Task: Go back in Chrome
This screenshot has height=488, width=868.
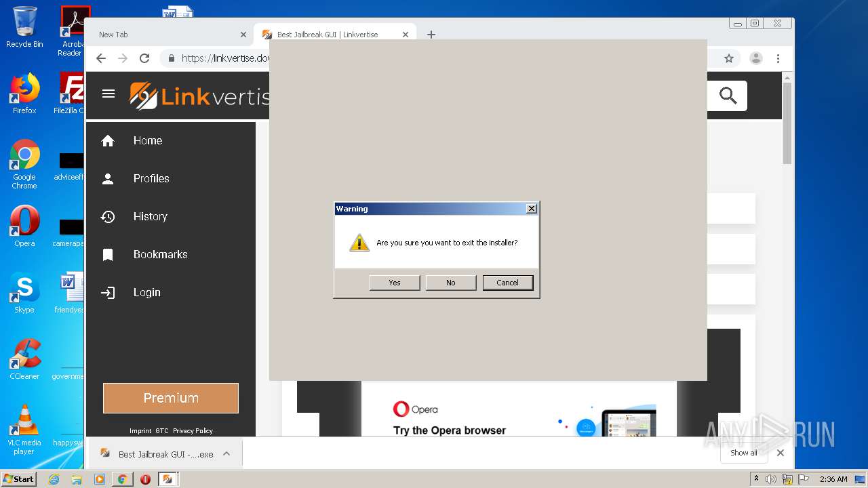Action: [x=101, y=58]
